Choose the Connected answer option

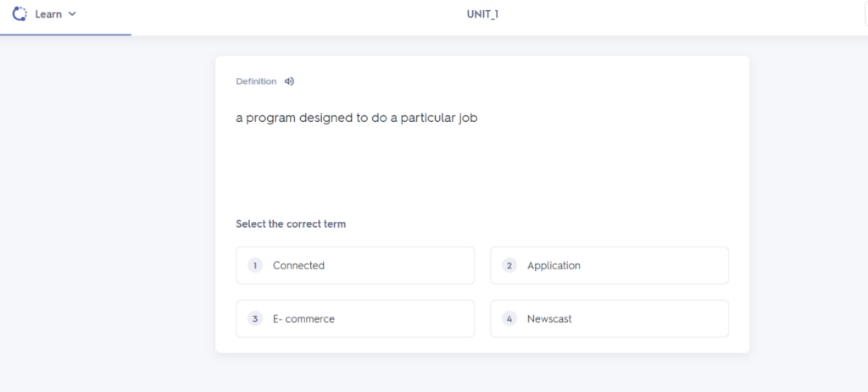355,266
